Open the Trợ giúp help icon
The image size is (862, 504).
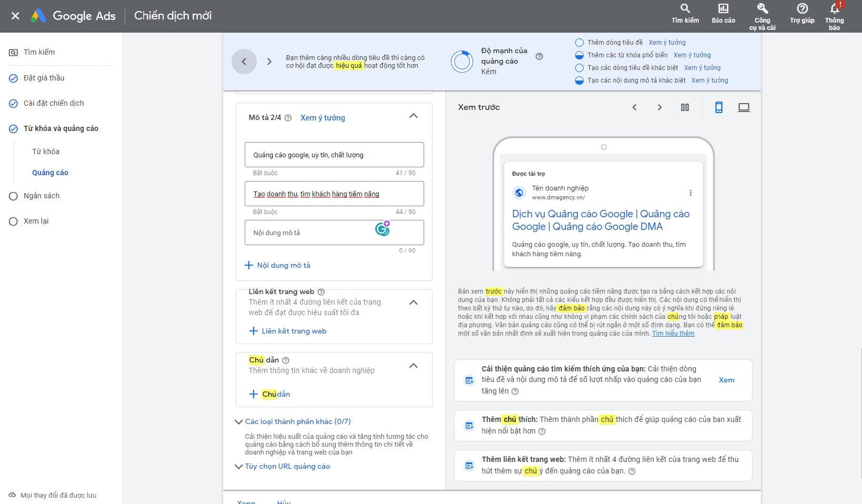(x=802, y=14)
